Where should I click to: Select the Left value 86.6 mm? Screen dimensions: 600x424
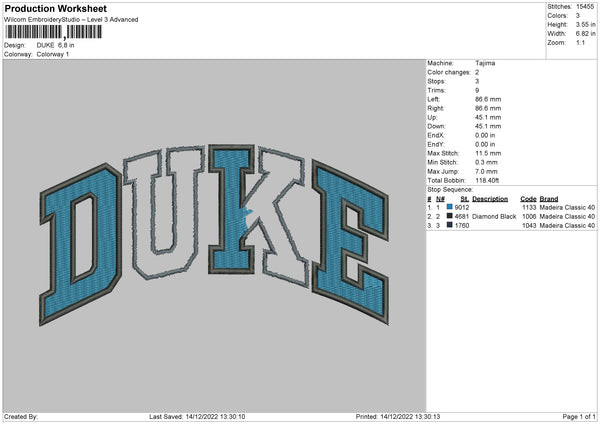488,99
